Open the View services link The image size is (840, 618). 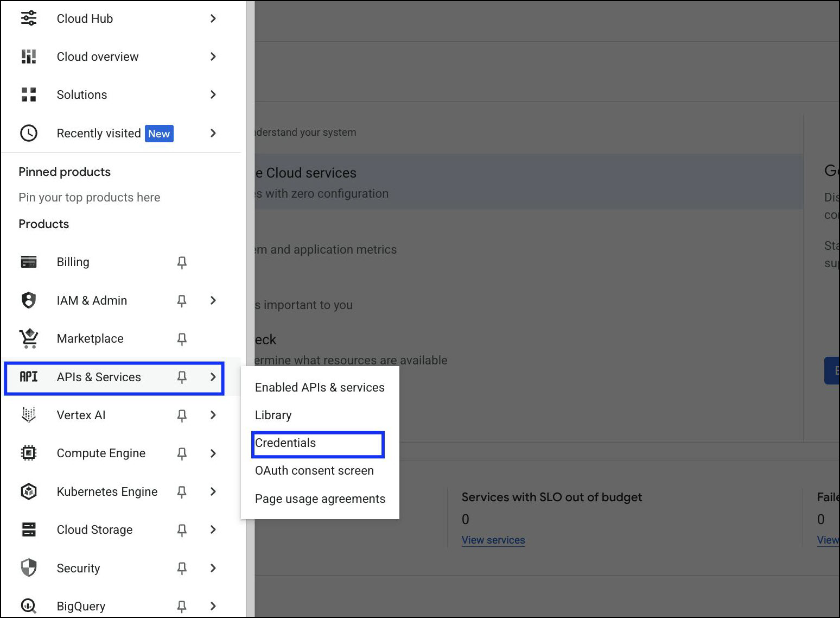coord(493,540)
